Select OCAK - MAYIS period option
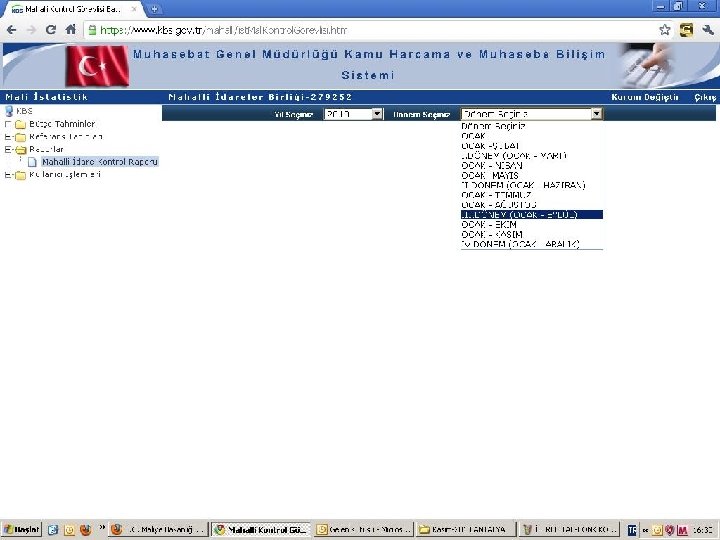The width and height of the screenshot is (720, 540). [531, 175]
